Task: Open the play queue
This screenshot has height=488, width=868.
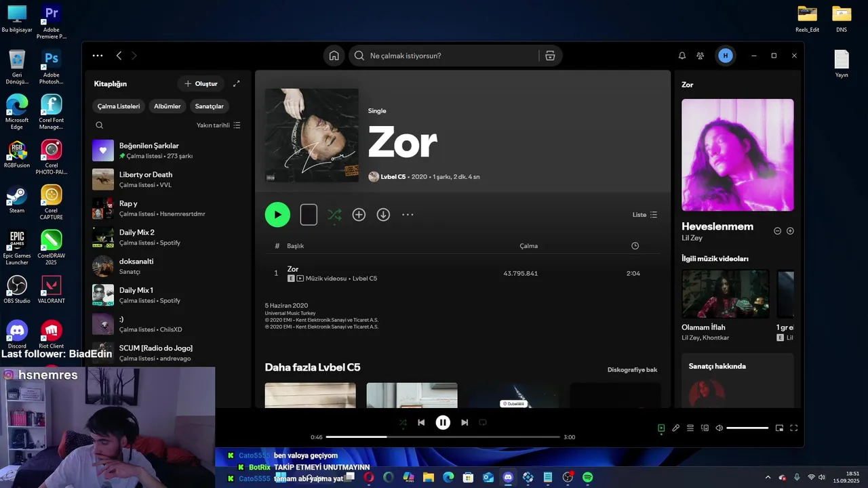Action: 690,428
